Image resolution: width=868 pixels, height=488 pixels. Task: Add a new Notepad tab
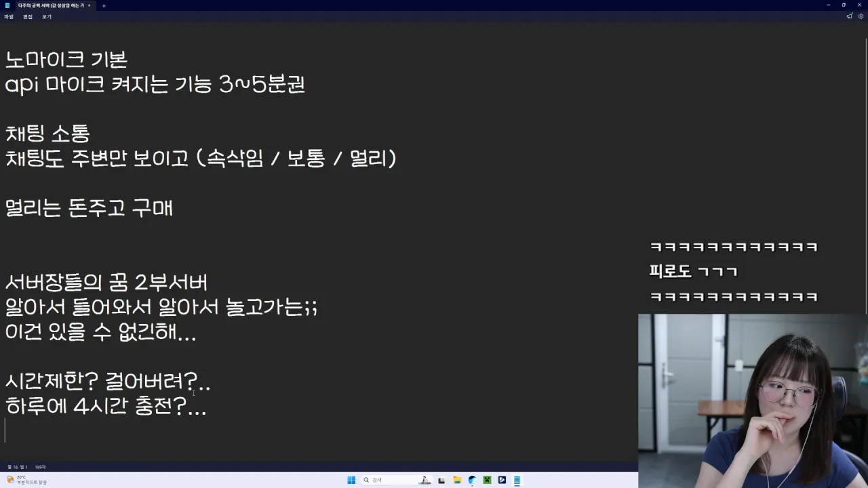(x=104, y=5)
